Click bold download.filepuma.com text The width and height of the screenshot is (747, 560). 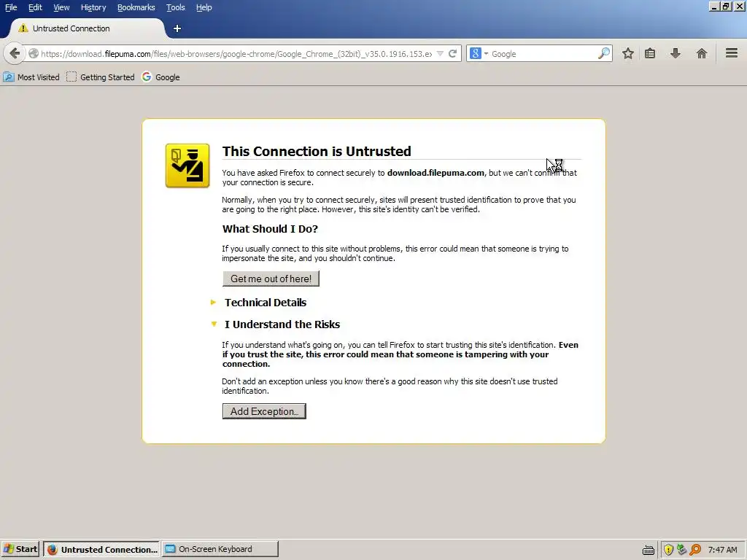[436, 173]
